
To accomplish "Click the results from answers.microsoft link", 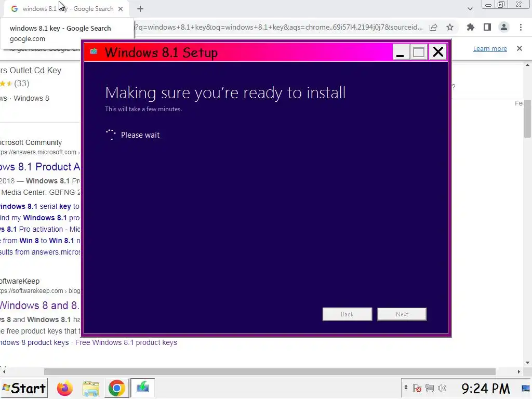I will tap(40, 252).
